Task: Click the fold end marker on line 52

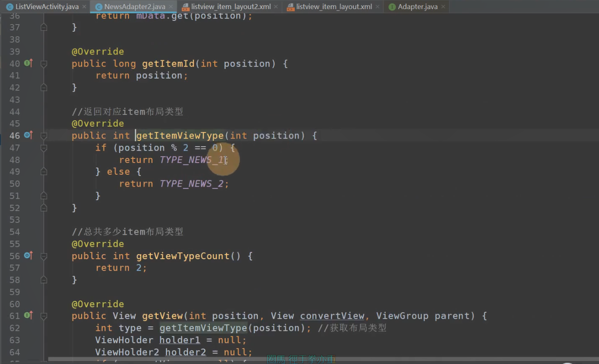Action: (x=44, y=207)
